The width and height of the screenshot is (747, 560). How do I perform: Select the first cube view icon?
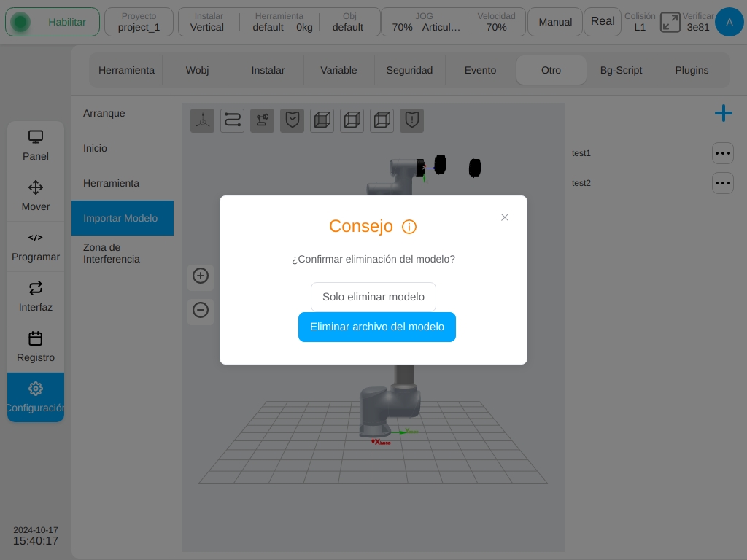(322, 120)
